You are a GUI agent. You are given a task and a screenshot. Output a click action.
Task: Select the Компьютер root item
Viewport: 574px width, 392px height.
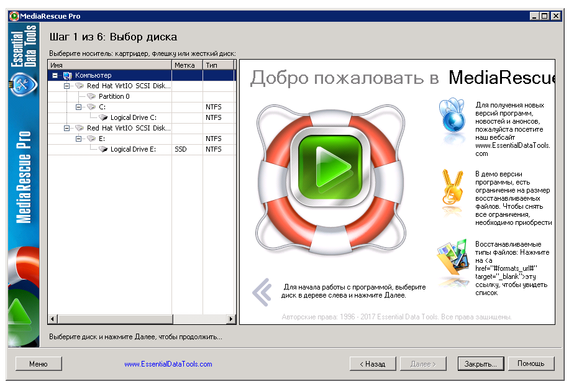click(93, 75)
